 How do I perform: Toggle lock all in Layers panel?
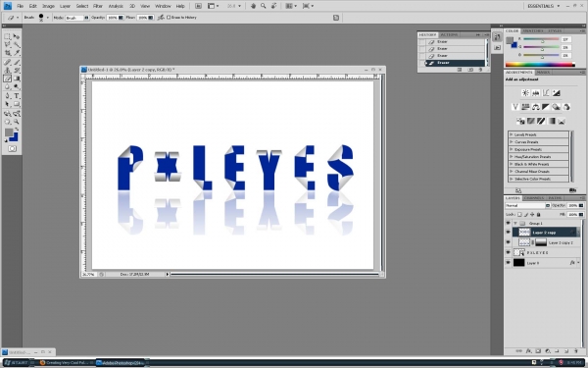538,214
